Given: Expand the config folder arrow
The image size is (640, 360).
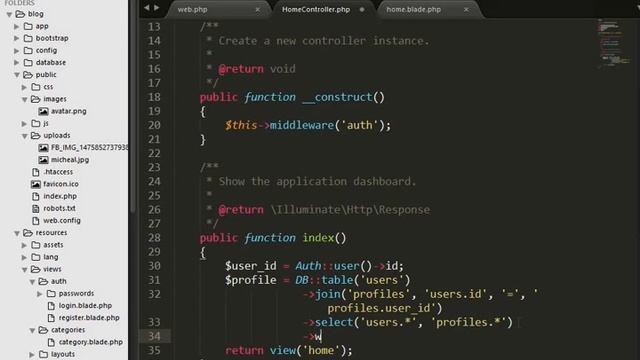Looking at the screenshot, I should 17,51.
